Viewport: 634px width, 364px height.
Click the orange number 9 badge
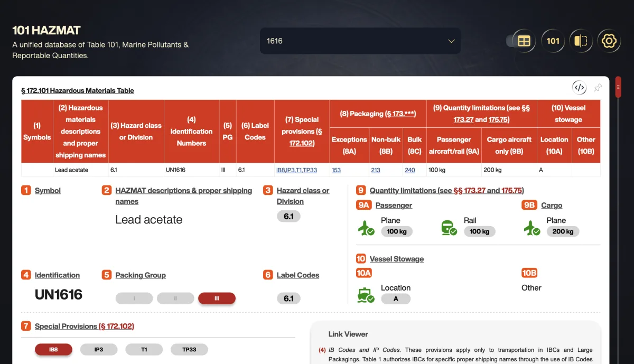[361, 190]
